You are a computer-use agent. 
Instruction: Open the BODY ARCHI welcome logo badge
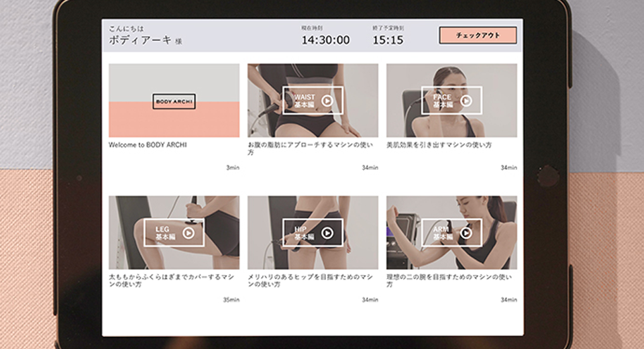[174, 101]
